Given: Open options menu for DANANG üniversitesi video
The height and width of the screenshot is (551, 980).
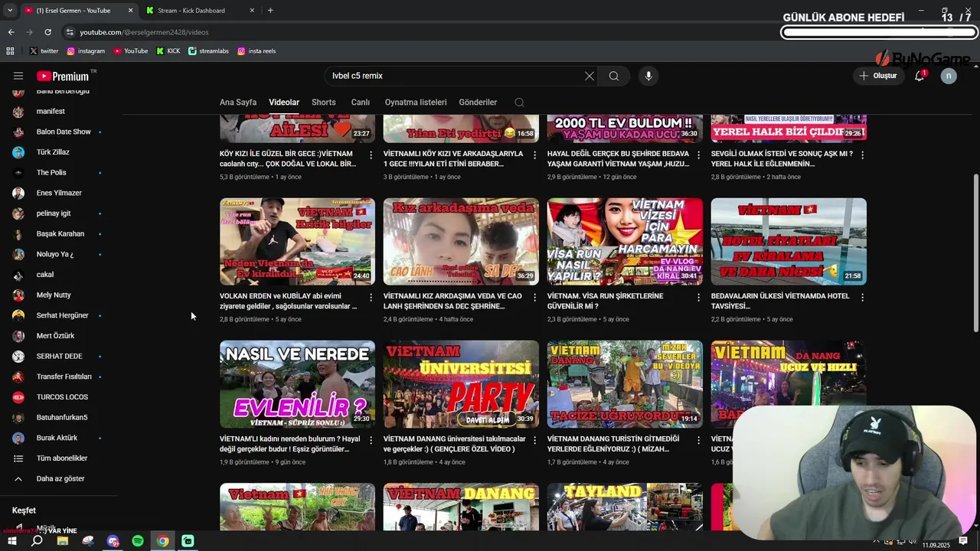Looking at the screenshot, I should [534, 440].
